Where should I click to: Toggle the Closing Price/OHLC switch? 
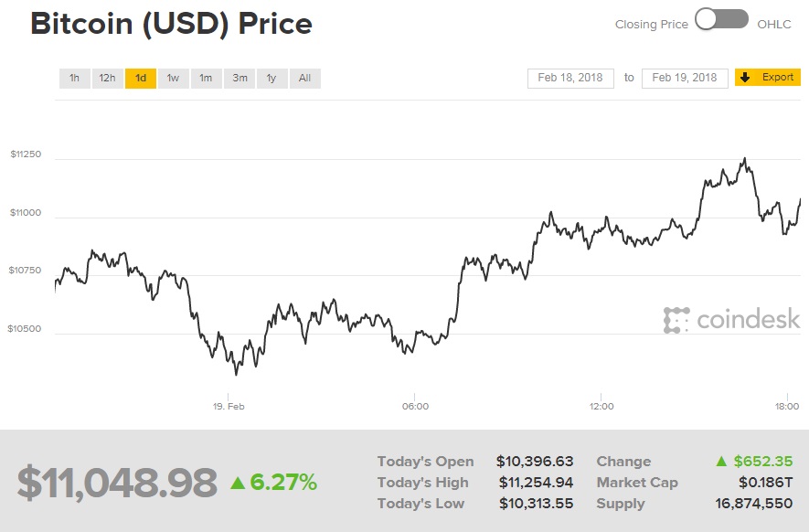[x=721, y=20]
